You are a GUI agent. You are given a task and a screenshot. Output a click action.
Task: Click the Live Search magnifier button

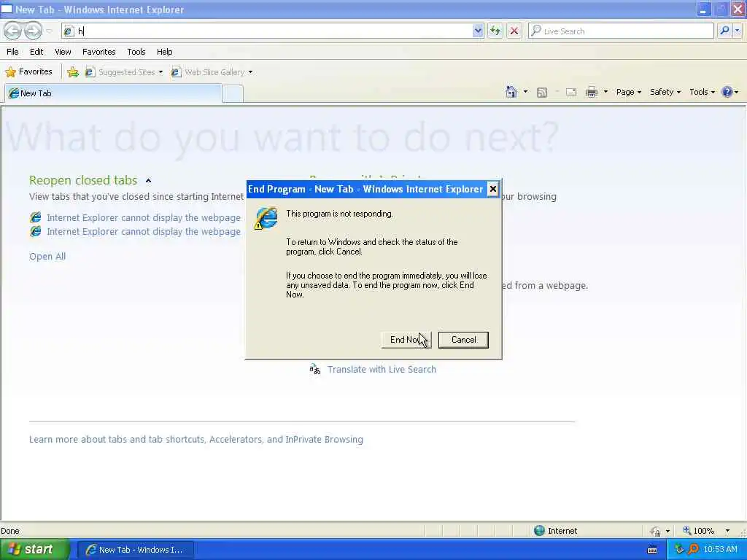point(724,31)
